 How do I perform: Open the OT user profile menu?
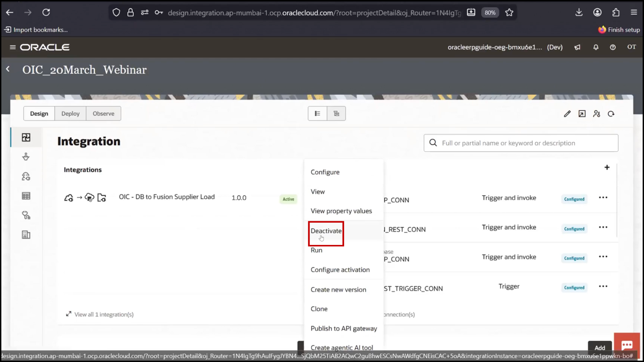[632, 47]
